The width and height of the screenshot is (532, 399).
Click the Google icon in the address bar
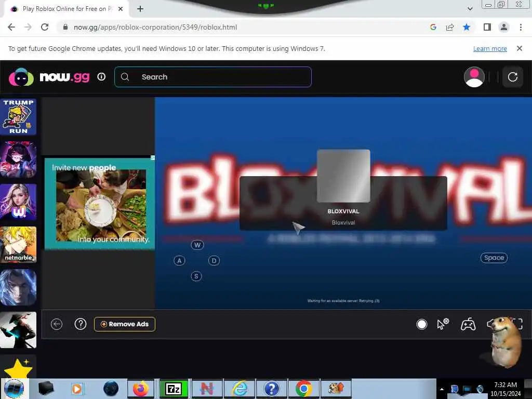[433, 27]
